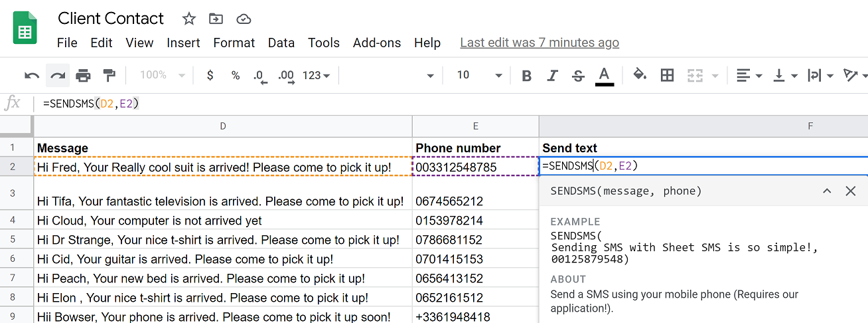The image size is (868, 323).
Task: Open the Add-ons menu
Action: point(377,43)
